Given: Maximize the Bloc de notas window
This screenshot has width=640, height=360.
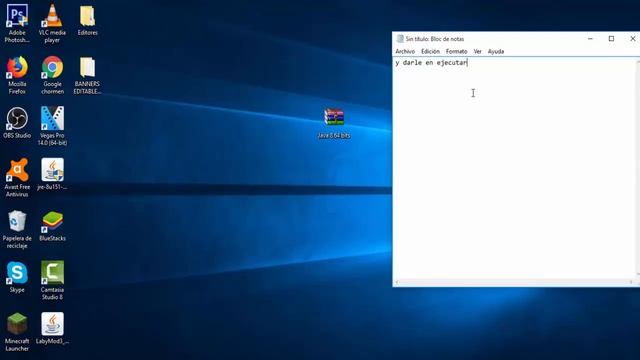Looking at the screenshot, I should (x=611, y=39).
